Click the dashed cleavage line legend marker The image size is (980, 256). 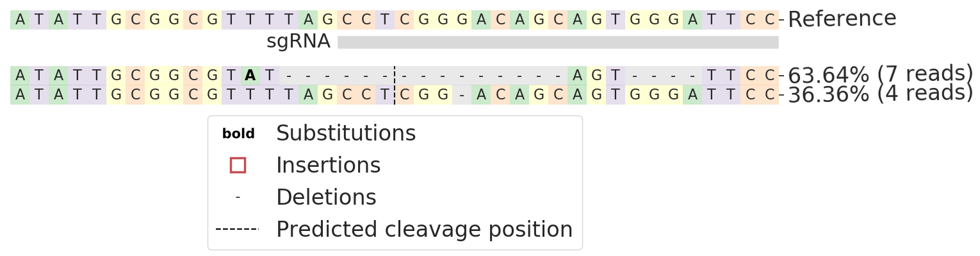click(x=237, y=229)
